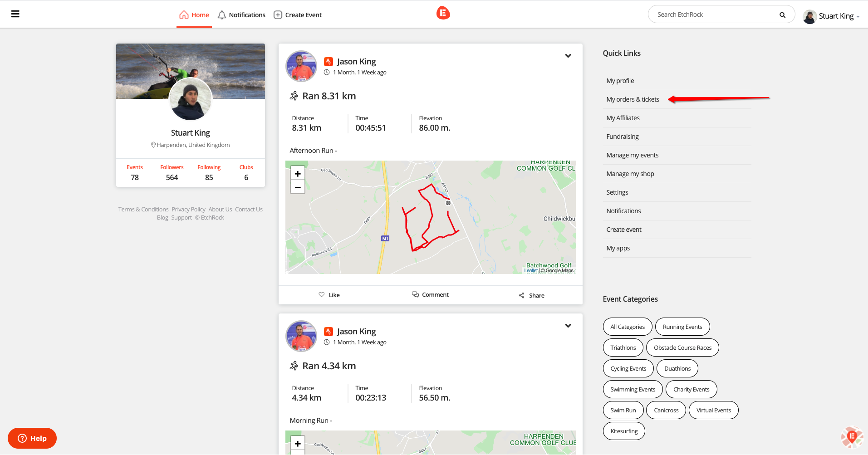Click the floating EtchRock map icon
The image size is (868, 455).
tap(852, 437)
